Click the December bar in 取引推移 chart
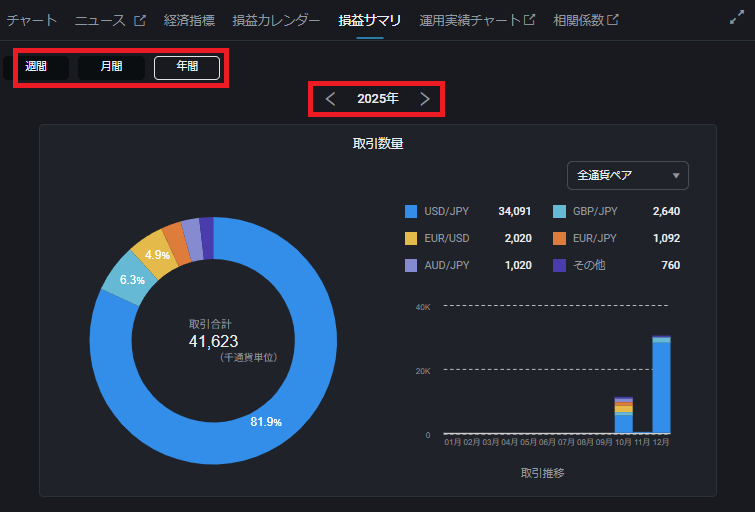The width and height of the screenshot is (755, 512). pyautogui.click(x=661, y=385)
